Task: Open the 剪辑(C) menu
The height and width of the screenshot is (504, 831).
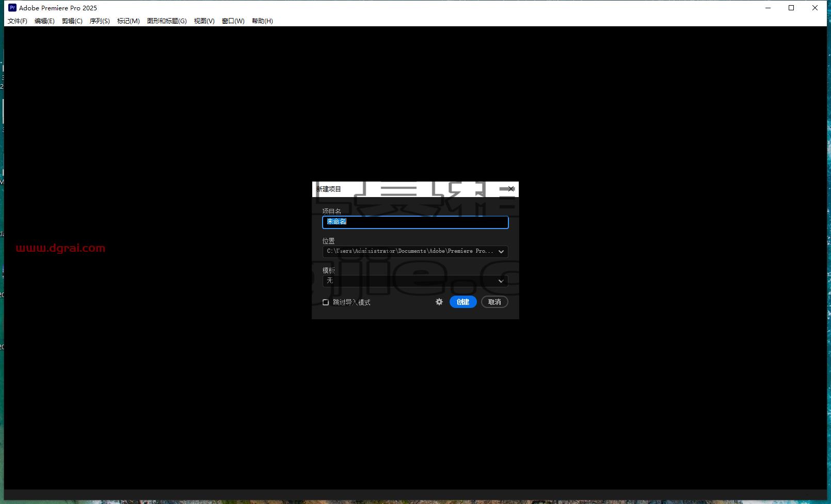Action: point(72,21)
